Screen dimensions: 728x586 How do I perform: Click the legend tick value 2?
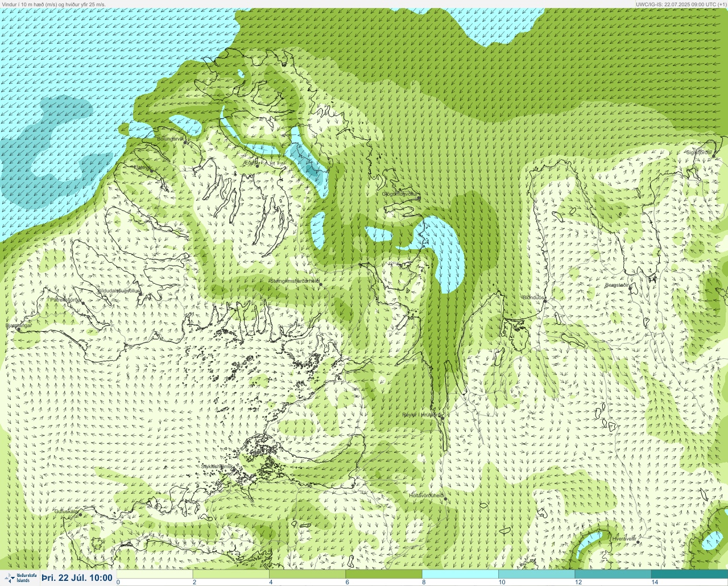(x=195, y=582)
